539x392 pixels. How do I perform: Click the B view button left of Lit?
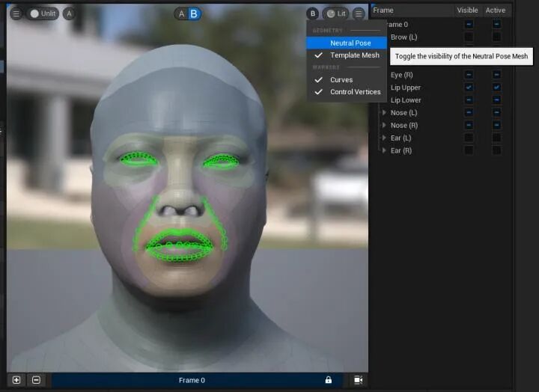pos(313,13)
